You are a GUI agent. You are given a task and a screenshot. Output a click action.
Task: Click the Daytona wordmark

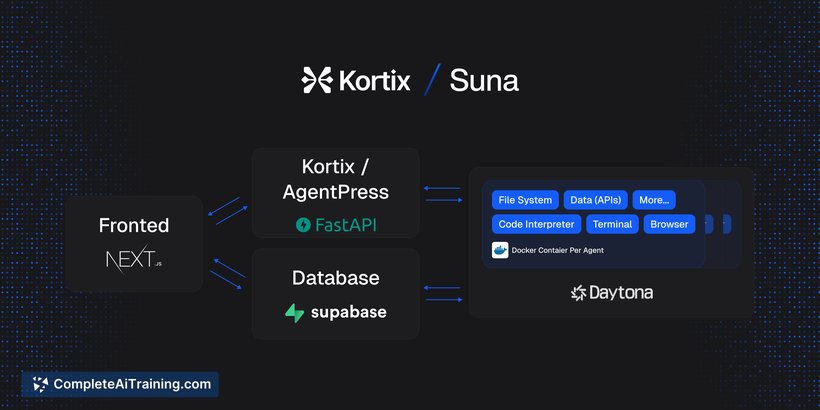click(621, 293)
